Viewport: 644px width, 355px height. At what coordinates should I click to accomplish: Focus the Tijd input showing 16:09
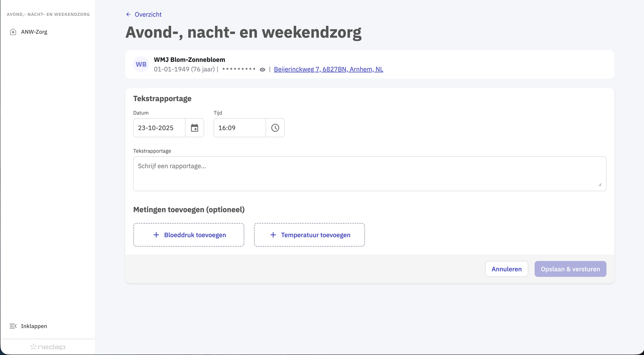point(239,128)
